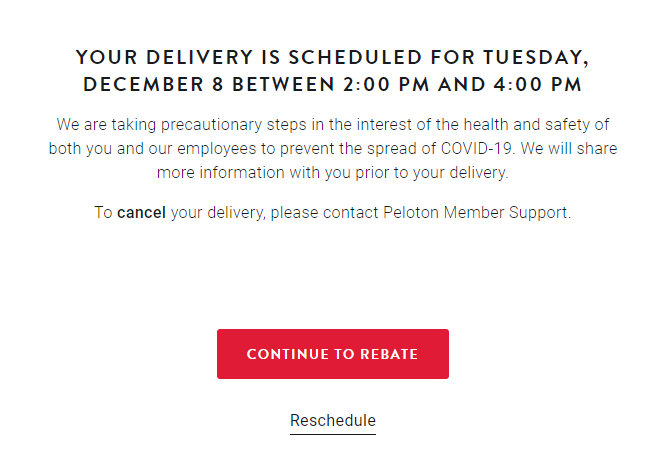Screen dimensions: 671x467
Task: Click the phrase We are taking
Action: tap(100, 125)
